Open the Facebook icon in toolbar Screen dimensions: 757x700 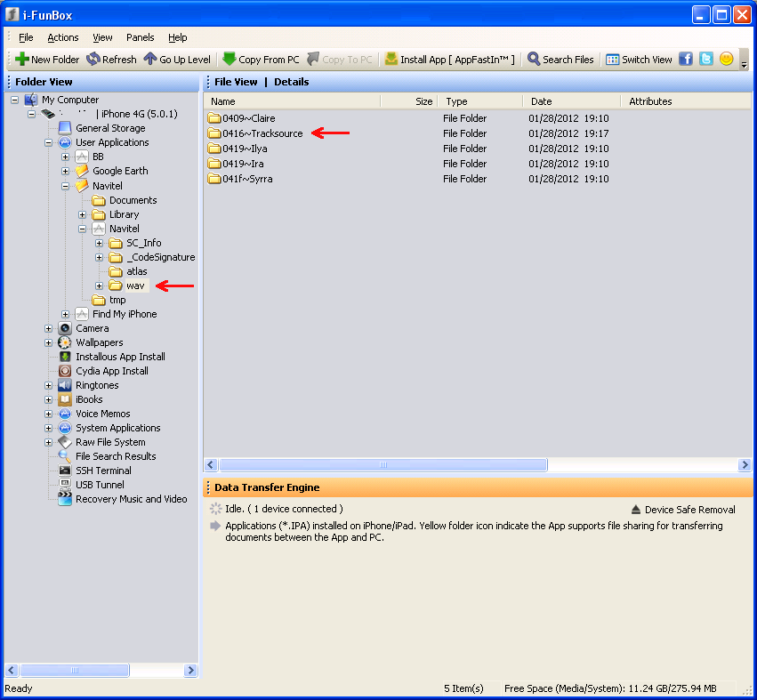pos(686,59)
